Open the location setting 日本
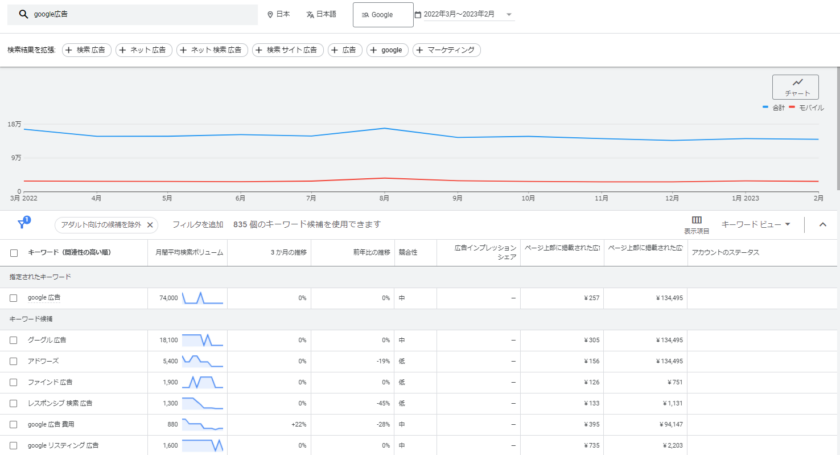 [279, 14]
